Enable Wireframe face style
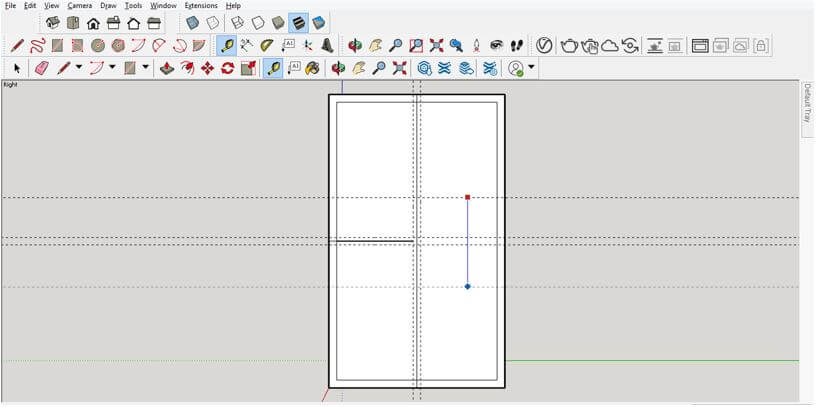 click(x=237, y=23)
